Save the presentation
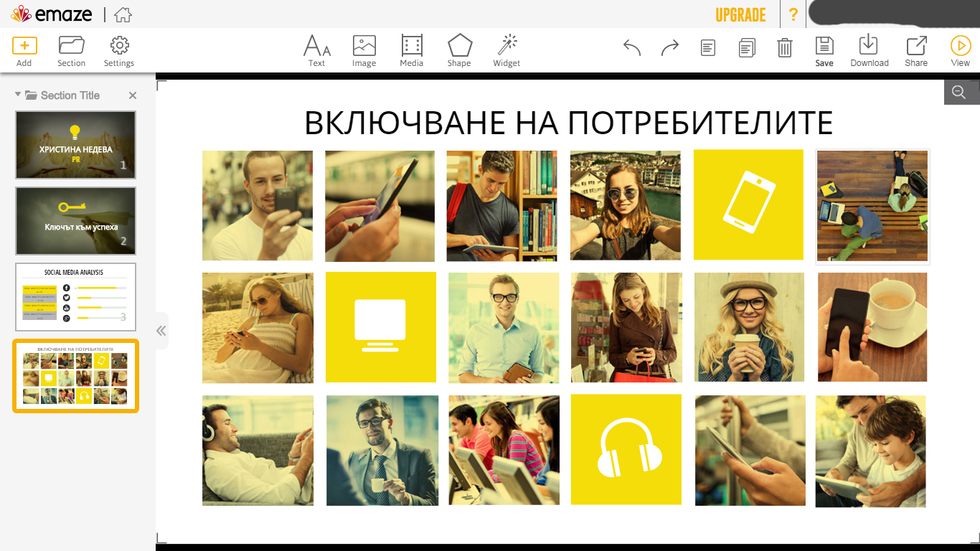The width and height of the screenshot is (980, 551). pos(824,47)
